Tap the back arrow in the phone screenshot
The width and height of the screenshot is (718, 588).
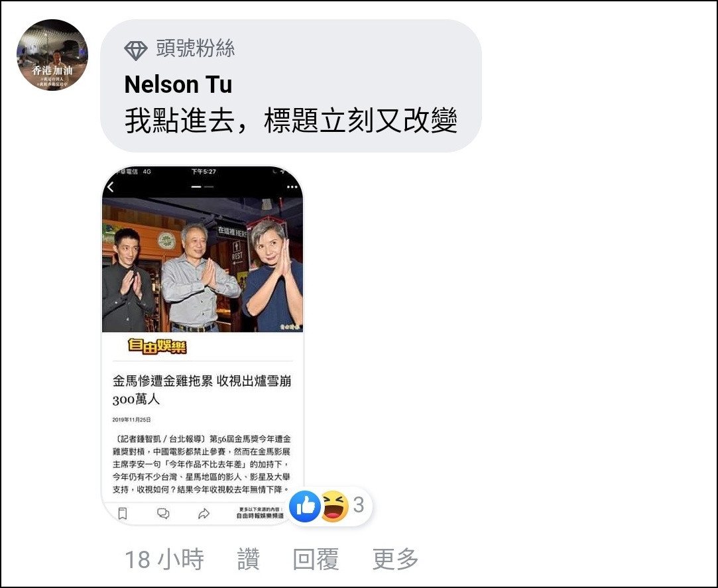coord(111,187)
